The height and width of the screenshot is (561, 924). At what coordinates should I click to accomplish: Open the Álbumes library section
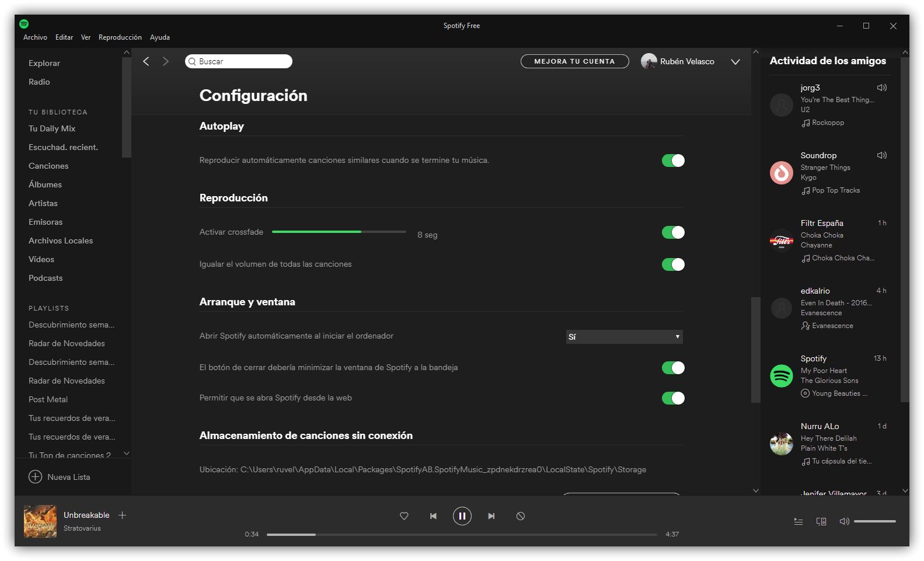(x=45, y=184)
